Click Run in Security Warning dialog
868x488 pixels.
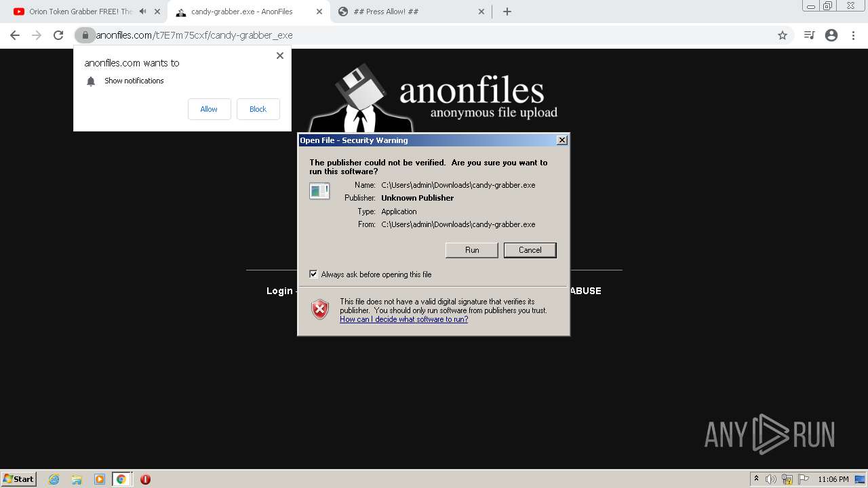[472, 250]
